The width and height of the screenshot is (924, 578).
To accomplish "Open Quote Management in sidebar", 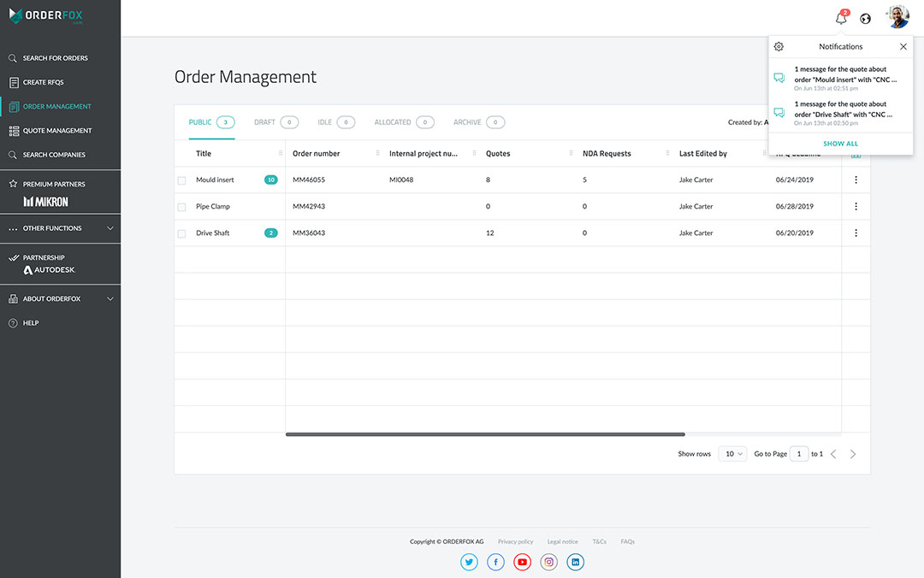I will (56, 131).
